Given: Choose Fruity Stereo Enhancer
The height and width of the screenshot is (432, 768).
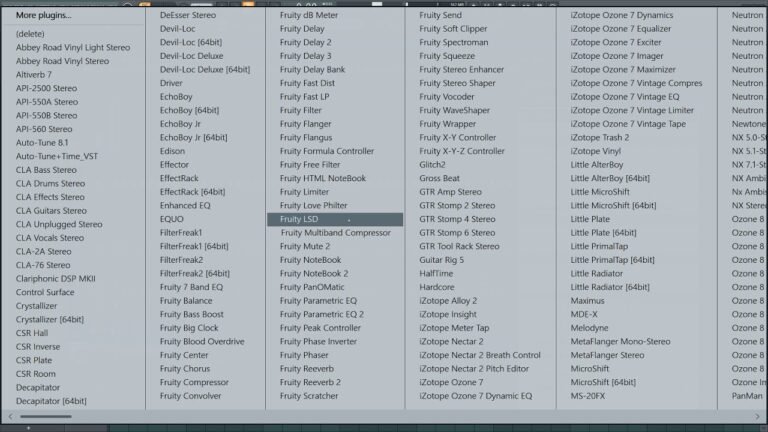Looking at the screenshot, I should tap(461, 70).
